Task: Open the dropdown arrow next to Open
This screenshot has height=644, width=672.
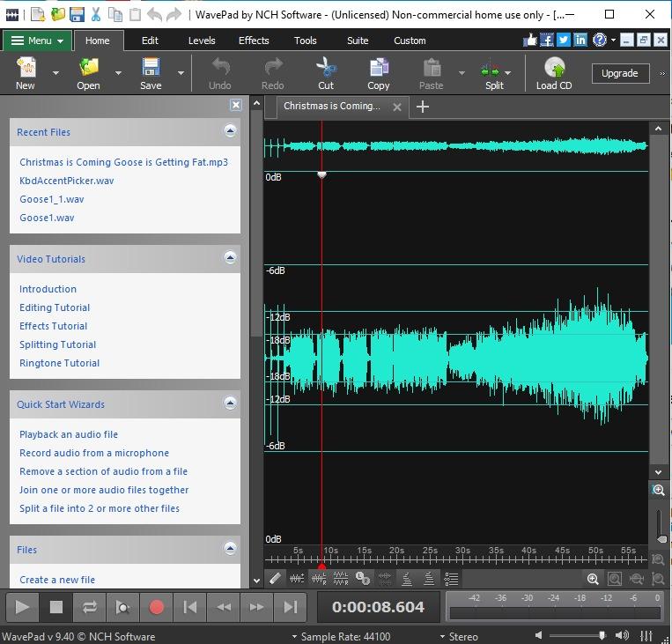Action: pyautogui.click(x=118, y=73)
